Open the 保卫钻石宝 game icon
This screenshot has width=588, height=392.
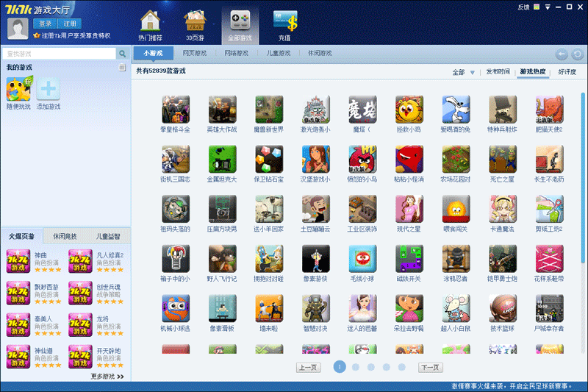269,159
